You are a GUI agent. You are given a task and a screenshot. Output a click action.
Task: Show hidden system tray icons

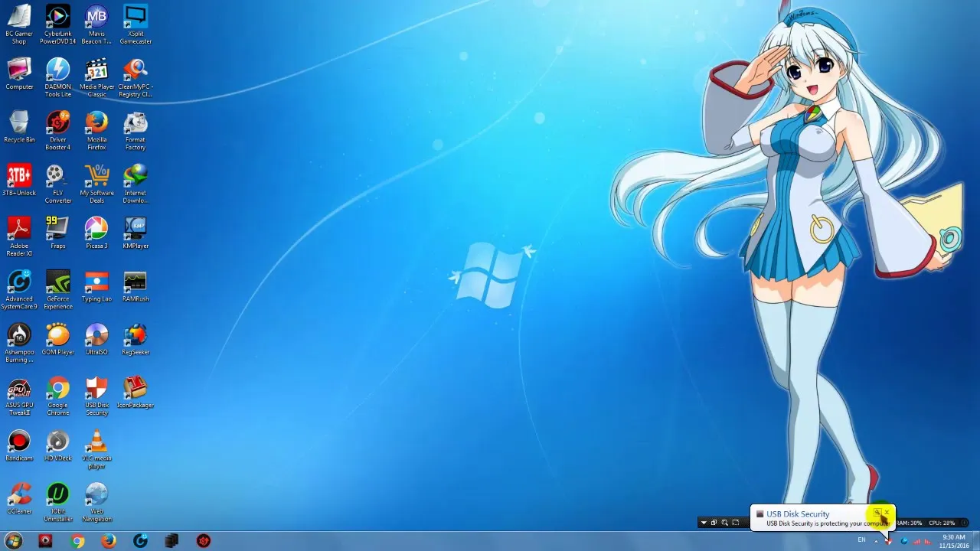876,541
